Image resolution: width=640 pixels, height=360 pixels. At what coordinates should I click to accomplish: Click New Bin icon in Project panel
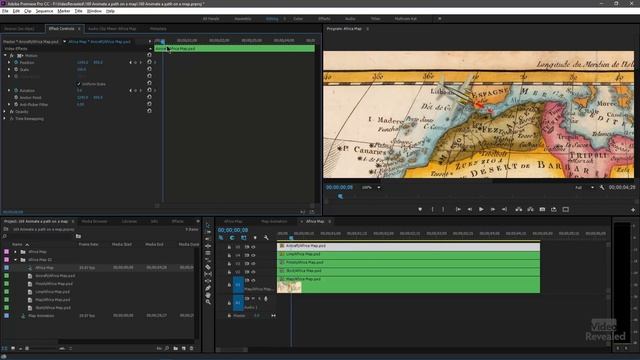[176, 348]
